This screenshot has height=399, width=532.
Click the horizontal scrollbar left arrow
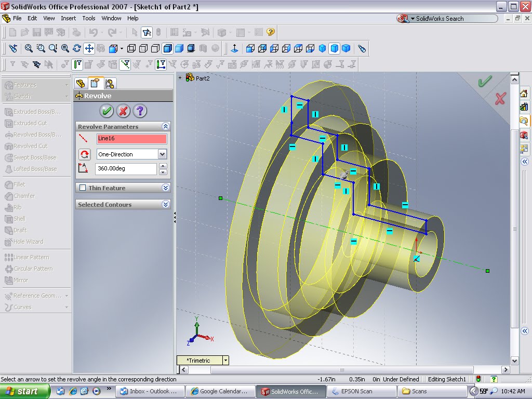(183, 369)
